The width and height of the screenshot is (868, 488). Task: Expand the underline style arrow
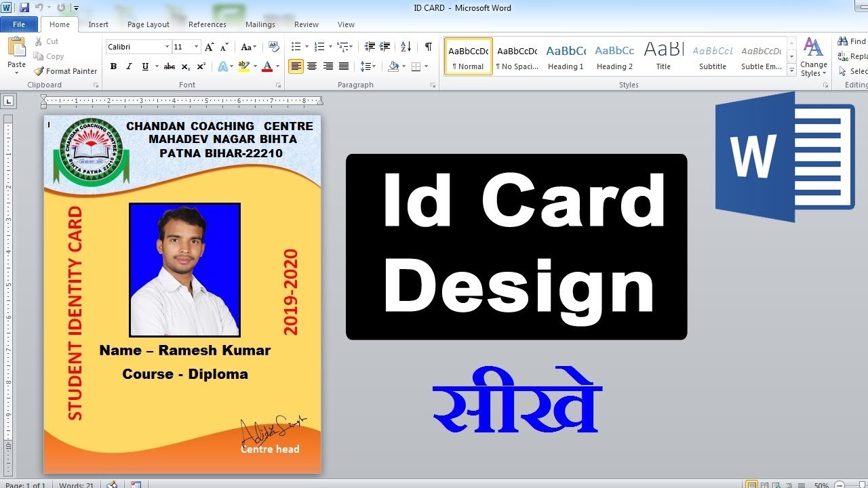157,66
